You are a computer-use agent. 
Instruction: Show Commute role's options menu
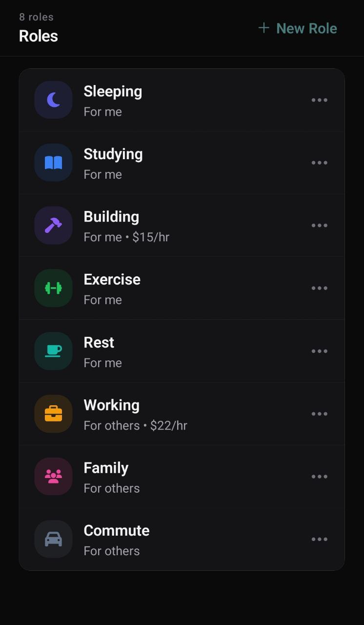(319, 539)
